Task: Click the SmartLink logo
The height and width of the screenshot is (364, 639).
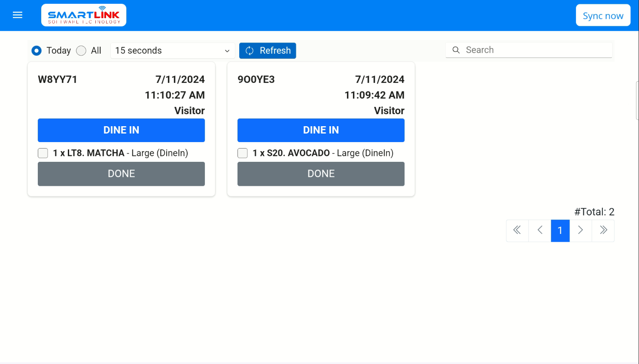Action: (84, 15)
